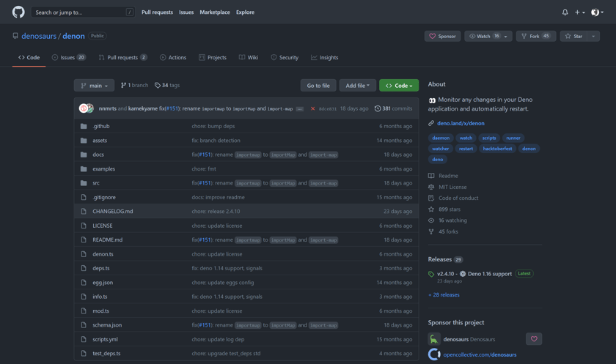
Task: Open the opencollective.com/denosaurs link
Action: pyautogui.click(x=480, y=354)
